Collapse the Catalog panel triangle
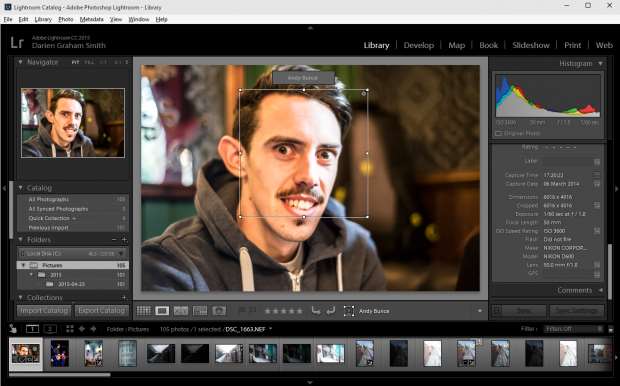The height and width of the screenshot is (386, 620). click(x=21, y=188)
